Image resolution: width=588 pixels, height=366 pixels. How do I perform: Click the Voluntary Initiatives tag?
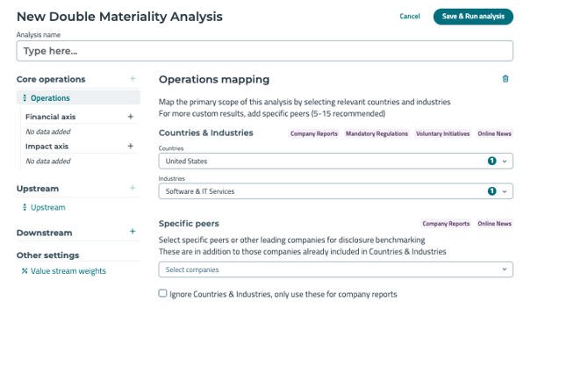441,133
